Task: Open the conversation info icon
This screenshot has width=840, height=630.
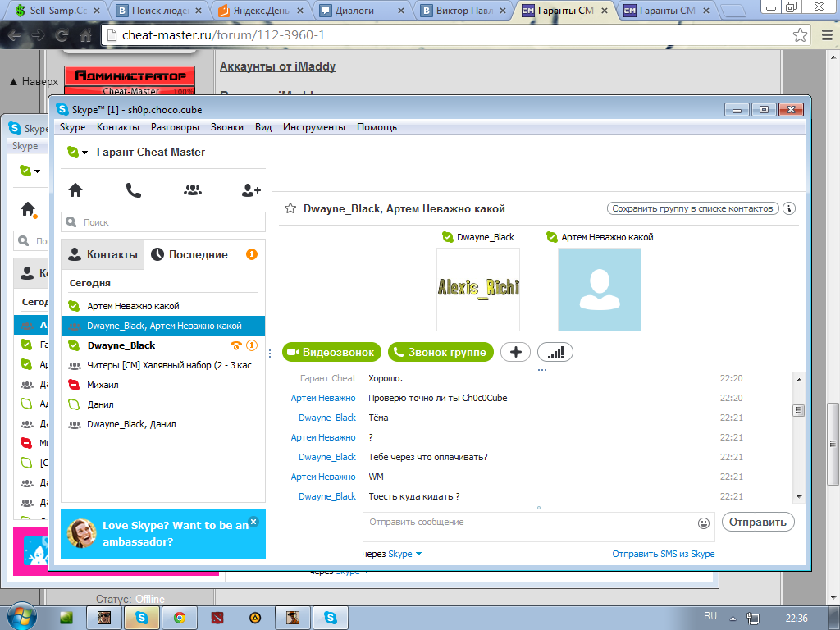Action: click(x=788, y=208)
